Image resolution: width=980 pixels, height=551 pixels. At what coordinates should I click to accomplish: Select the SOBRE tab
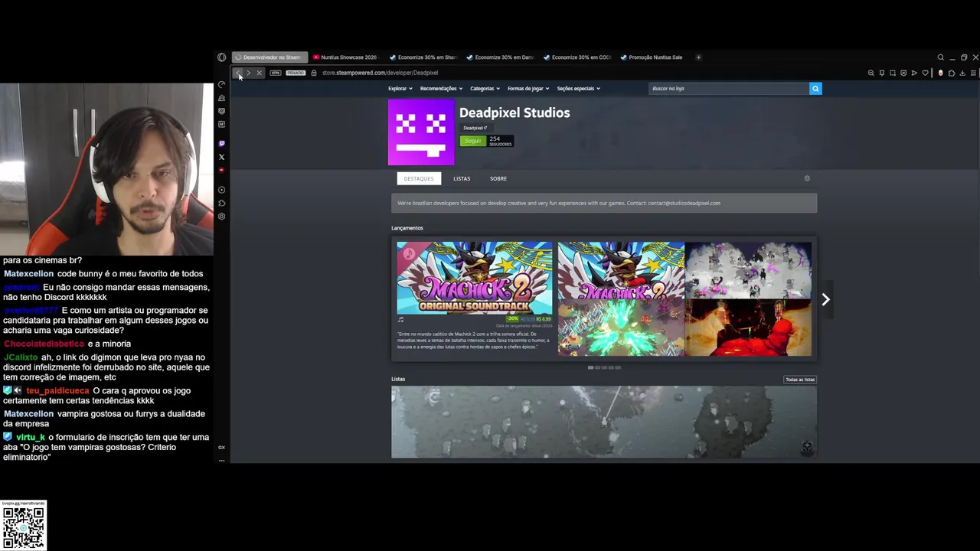click(x=498, y=178)
